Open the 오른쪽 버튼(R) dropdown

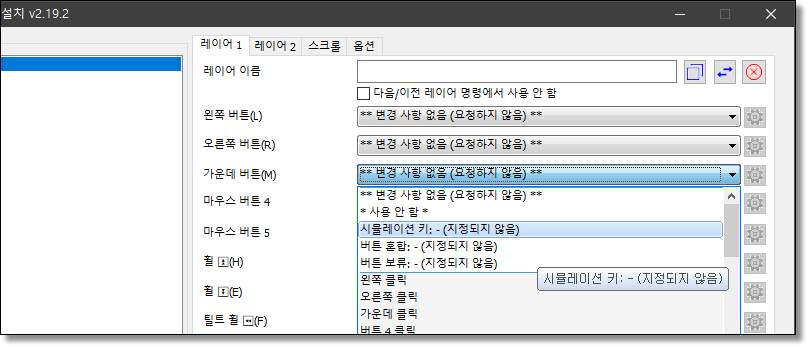pyautogui.click(x=549, y=146)
